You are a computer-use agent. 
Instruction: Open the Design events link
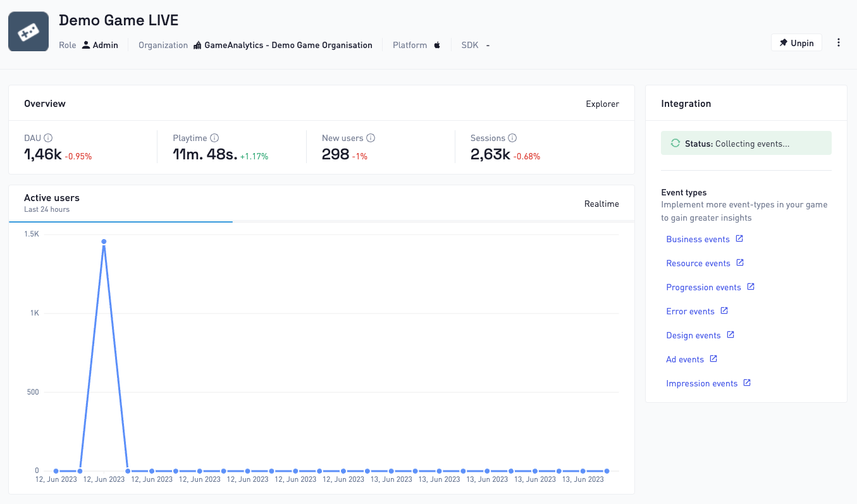[693, 335]
